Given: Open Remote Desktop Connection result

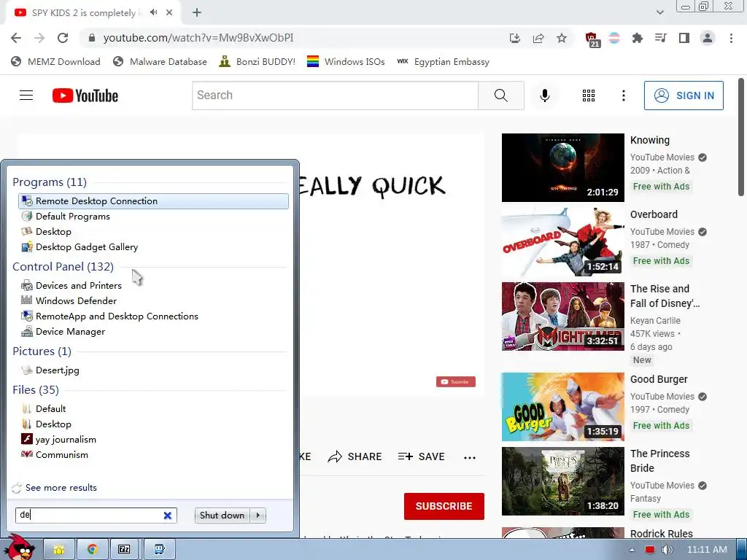Looking at the screenshot, I should (x=153, y=201).
